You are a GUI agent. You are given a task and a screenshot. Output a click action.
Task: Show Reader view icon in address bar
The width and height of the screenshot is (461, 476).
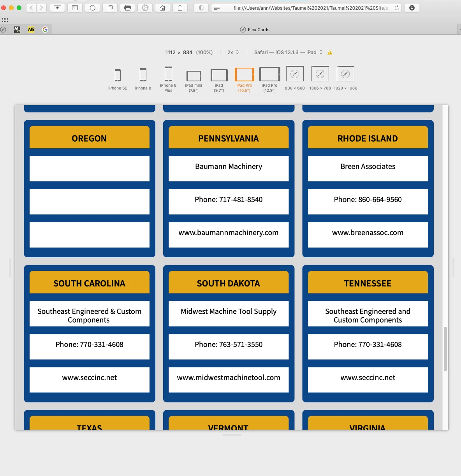[x=217, y=8]
